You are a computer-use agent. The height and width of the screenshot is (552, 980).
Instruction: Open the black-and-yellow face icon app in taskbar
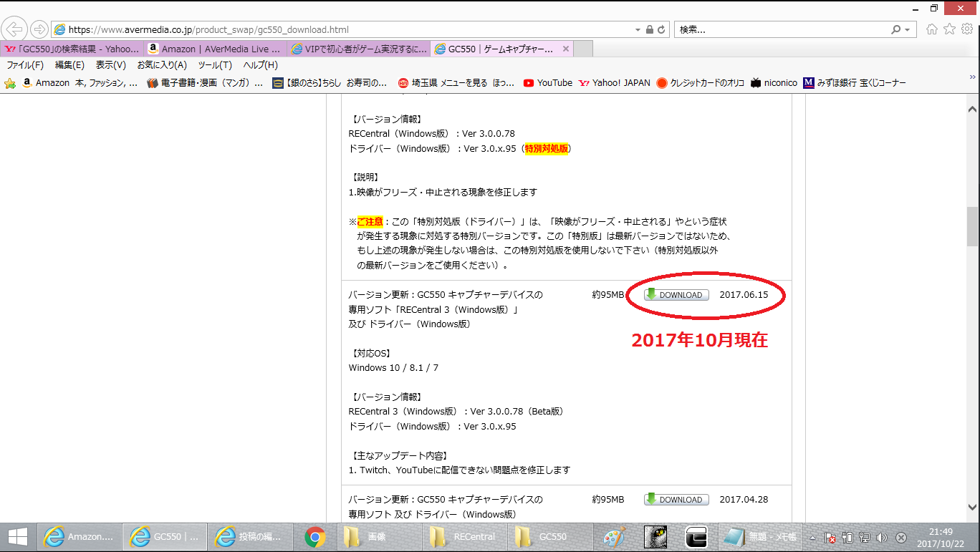tap(655, 537)
